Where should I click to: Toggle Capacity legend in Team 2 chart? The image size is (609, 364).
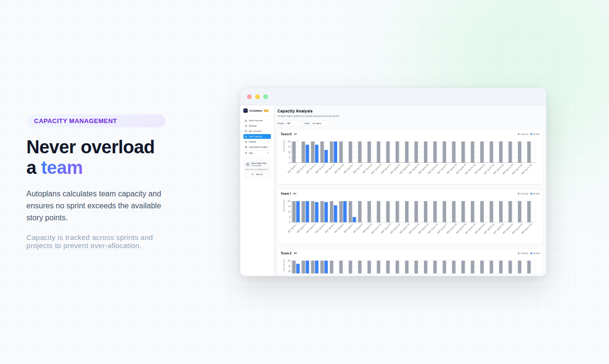coord(523,253)
